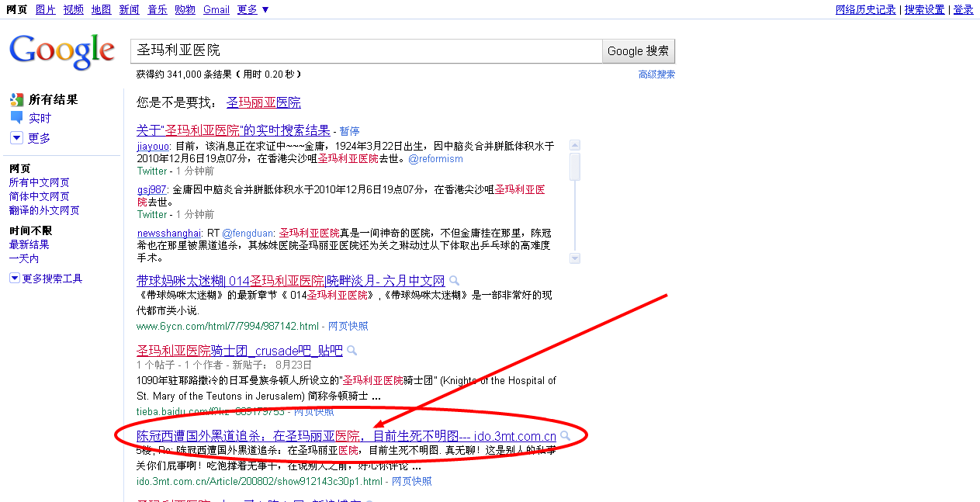Open 高级搜索 link
980x502 pixels.
coord(656,74)
